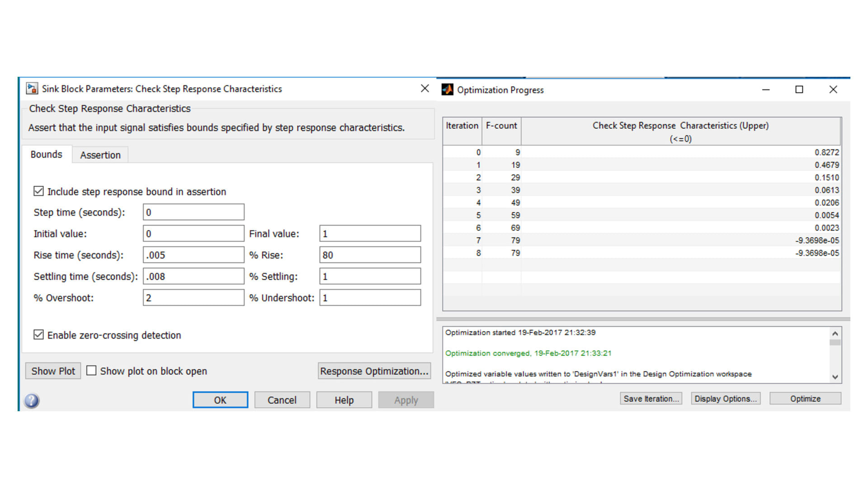Toggle Enable zero-crossing detection checkbox
Viewport: 868px width, 488px height.
pyautogui.click(x=39, y=335)
